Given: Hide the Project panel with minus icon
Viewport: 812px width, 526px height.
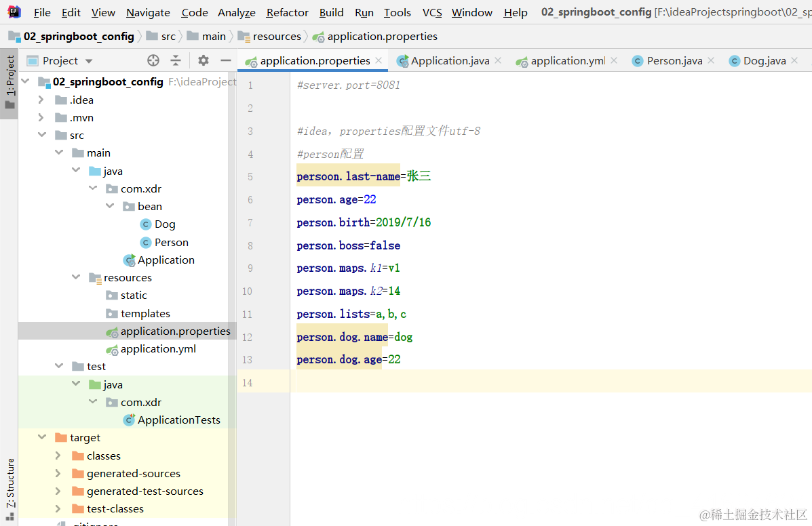Looking at the screenshot, I should pyautogui.click(x=226, y=60).
